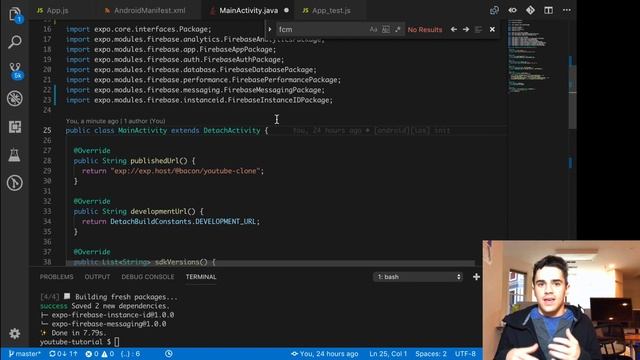The image size is (640, 360).
Task: Click 'developmentUrl()' method name
Action: click(x=163, y=211)
